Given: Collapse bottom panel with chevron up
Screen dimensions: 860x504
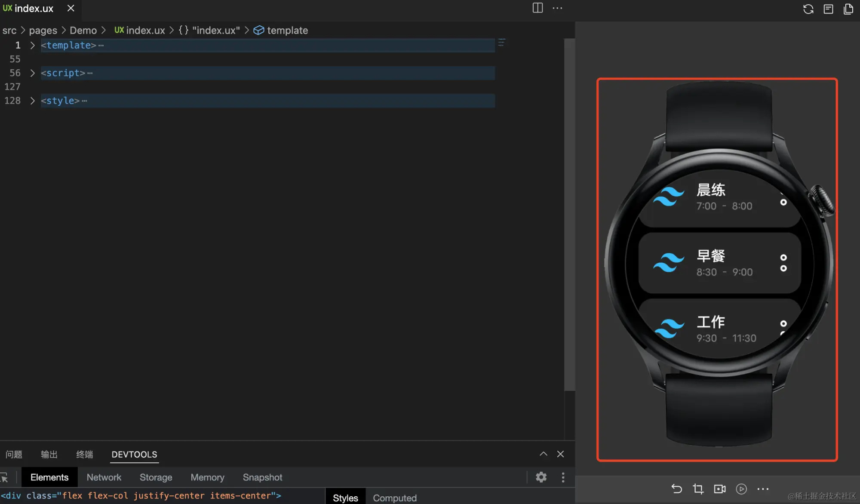Looking at the screenshot, I should pyautogui.click(x=544, y=454).
